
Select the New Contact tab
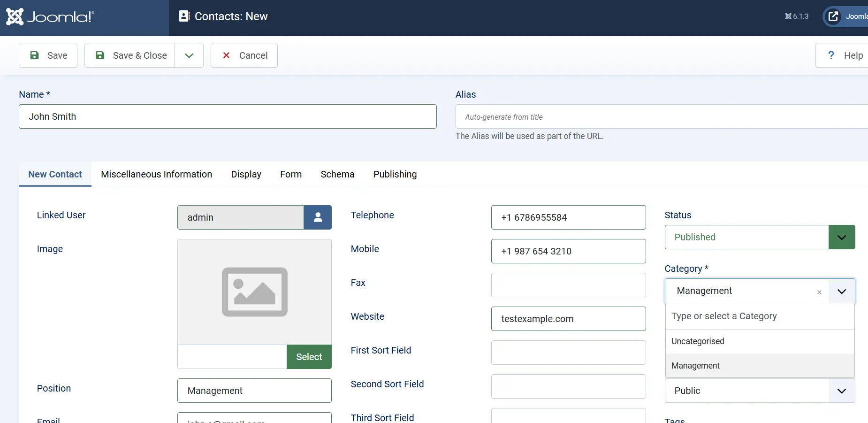pos(55,174)
